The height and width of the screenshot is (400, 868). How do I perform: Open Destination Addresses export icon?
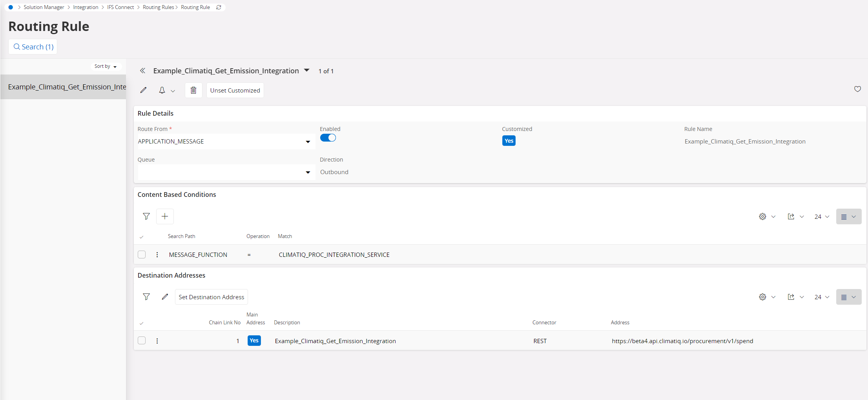pos(791,297)
